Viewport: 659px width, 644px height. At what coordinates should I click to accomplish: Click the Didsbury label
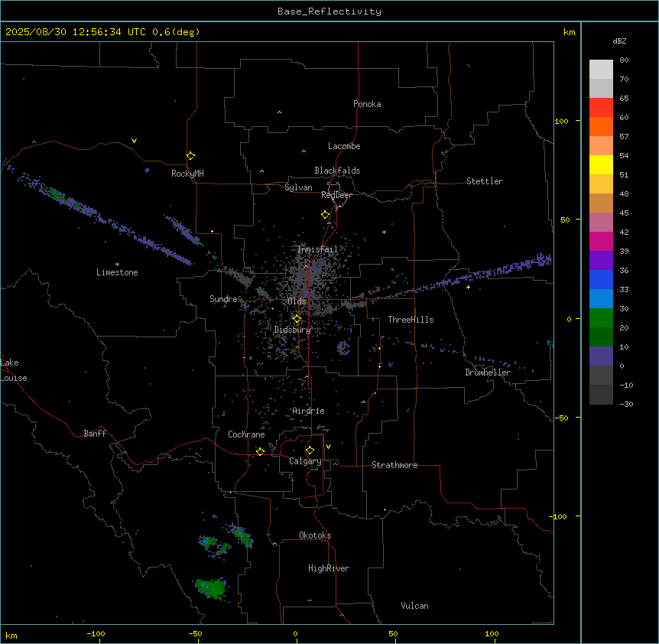click(x=292, y=330)
